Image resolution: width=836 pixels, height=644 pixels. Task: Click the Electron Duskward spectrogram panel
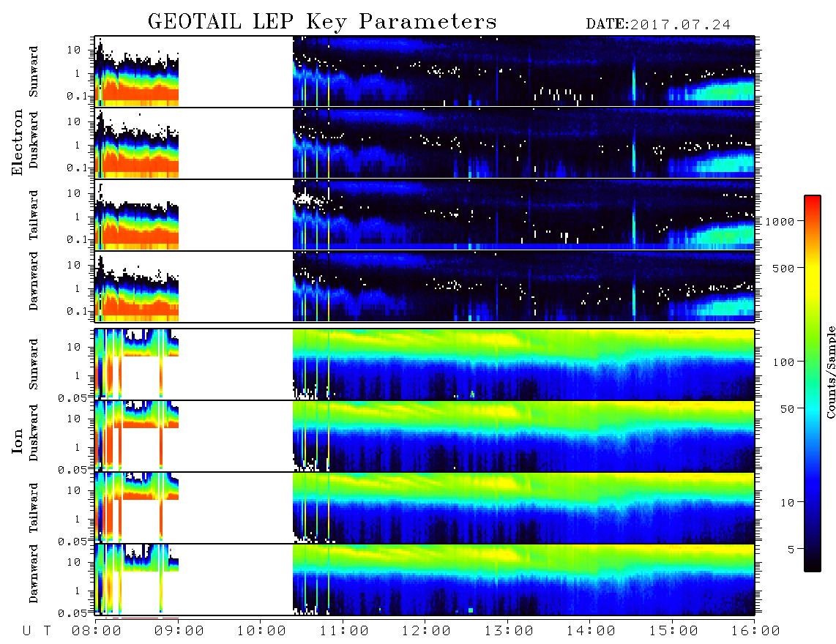coord(425,143)
